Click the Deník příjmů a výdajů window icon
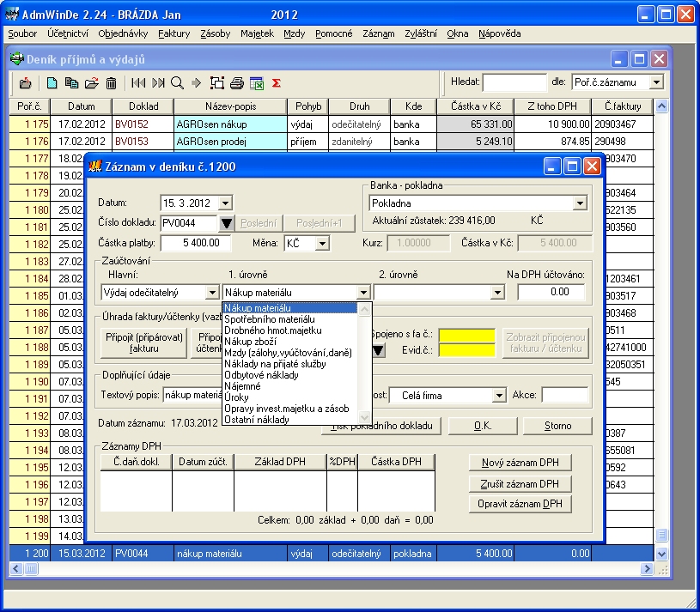This screenshot has height=612, width=700. pyautogui.click(x=17, y=59)
